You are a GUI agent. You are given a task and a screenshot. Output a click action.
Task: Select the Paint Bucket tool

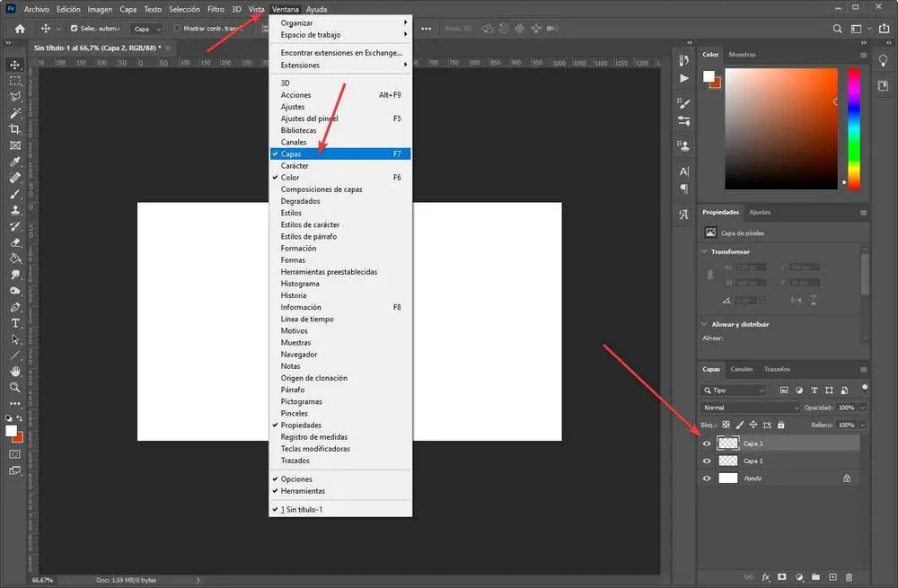[15, 259]
